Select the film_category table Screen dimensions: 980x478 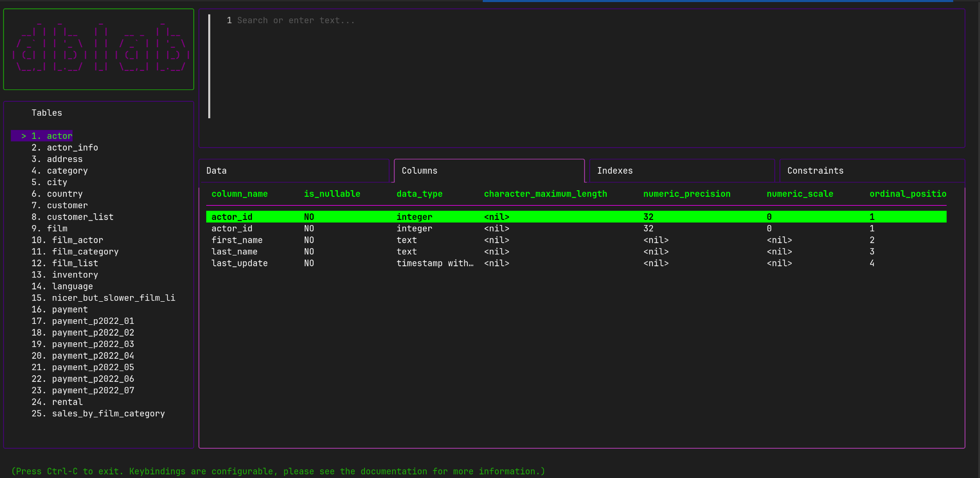pyautogui.click(x=75, y=252)
